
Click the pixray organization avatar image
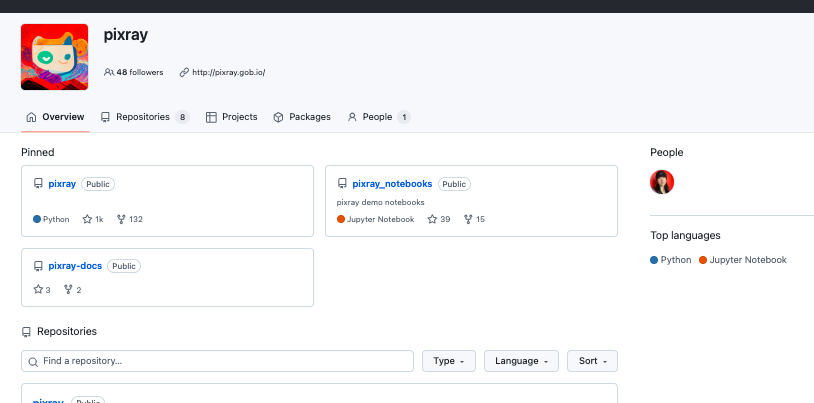55,57
